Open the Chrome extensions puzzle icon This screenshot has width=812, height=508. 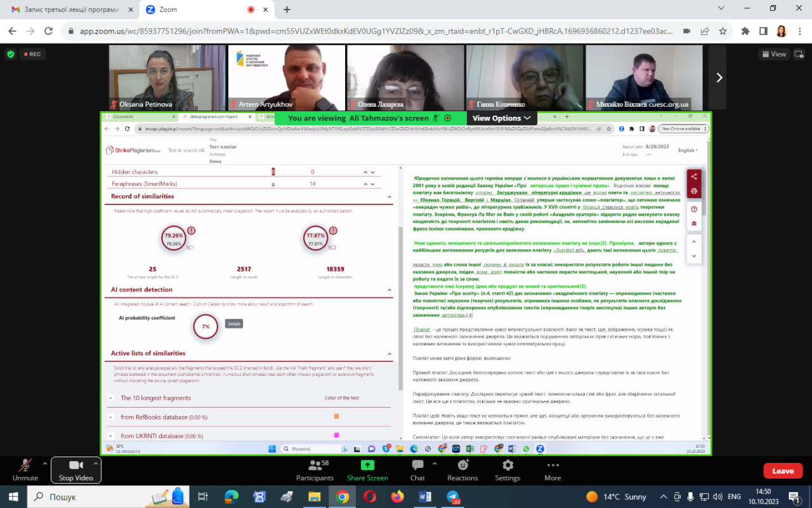pos(745,31)
